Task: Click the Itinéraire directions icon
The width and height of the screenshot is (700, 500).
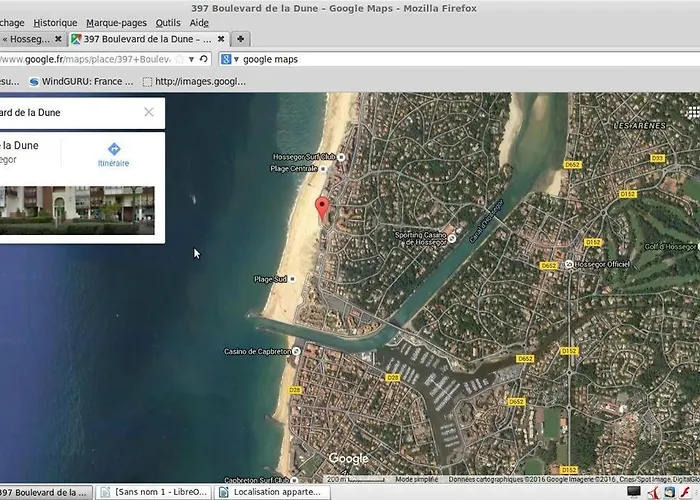Action: coord(113,149)
